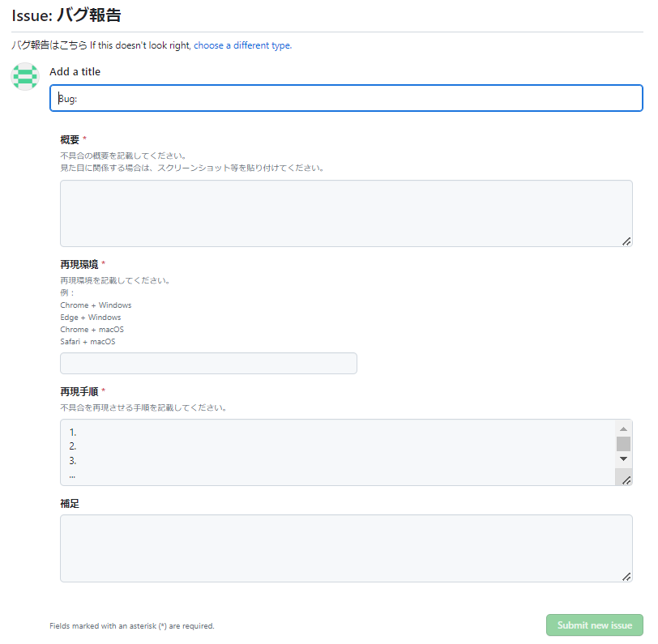
Task: Click the scroll-down arrow in the 再現手順 textarea
Action: tap(624, 459)
